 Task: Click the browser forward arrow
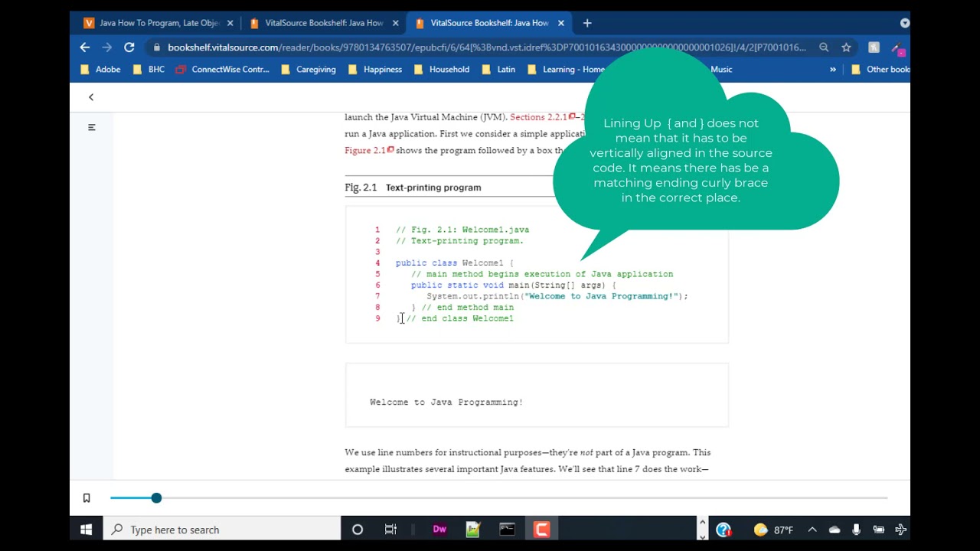(x=106, y=47)
